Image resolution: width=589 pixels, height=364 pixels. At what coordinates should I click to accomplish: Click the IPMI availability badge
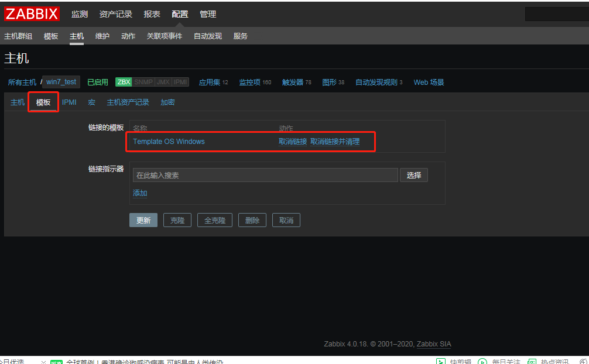click(180, 82)
